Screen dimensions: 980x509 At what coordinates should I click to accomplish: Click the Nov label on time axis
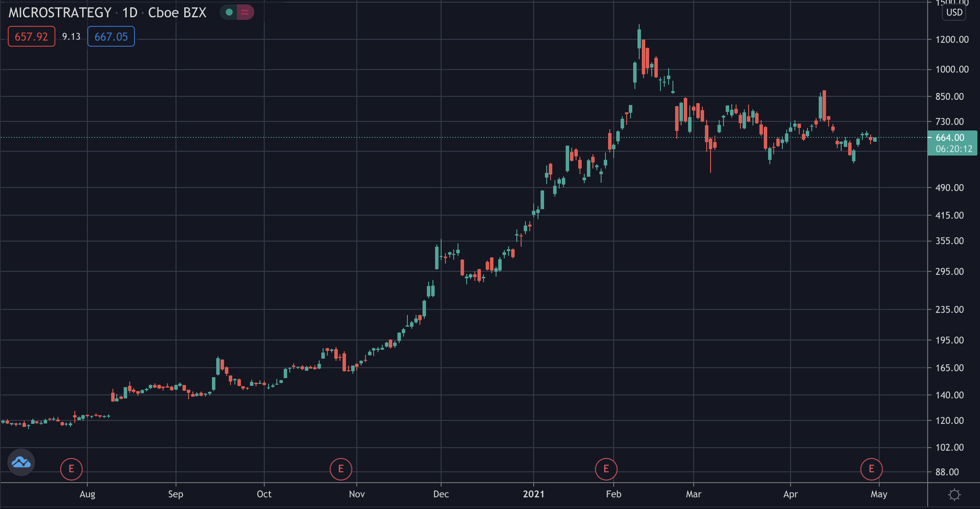click(x=357, y=494)
